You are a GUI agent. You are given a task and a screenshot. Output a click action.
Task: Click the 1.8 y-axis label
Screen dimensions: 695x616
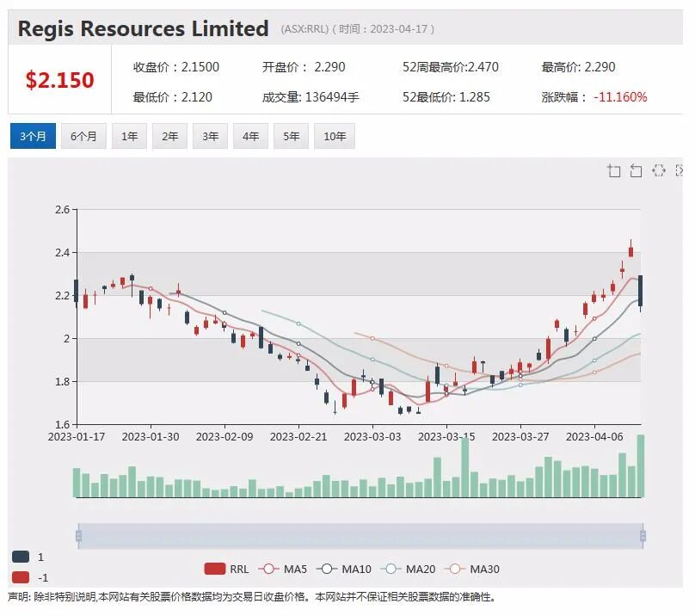click(x=62, y=381)
